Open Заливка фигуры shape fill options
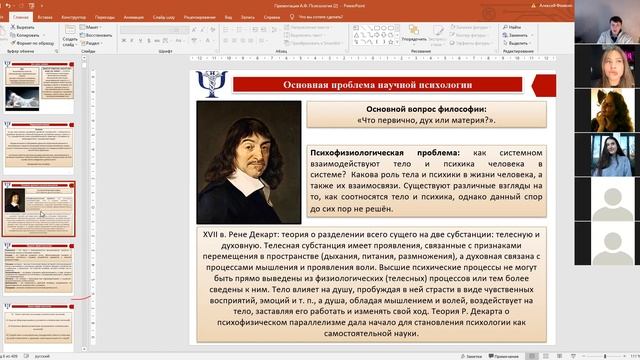 [470, 27]
